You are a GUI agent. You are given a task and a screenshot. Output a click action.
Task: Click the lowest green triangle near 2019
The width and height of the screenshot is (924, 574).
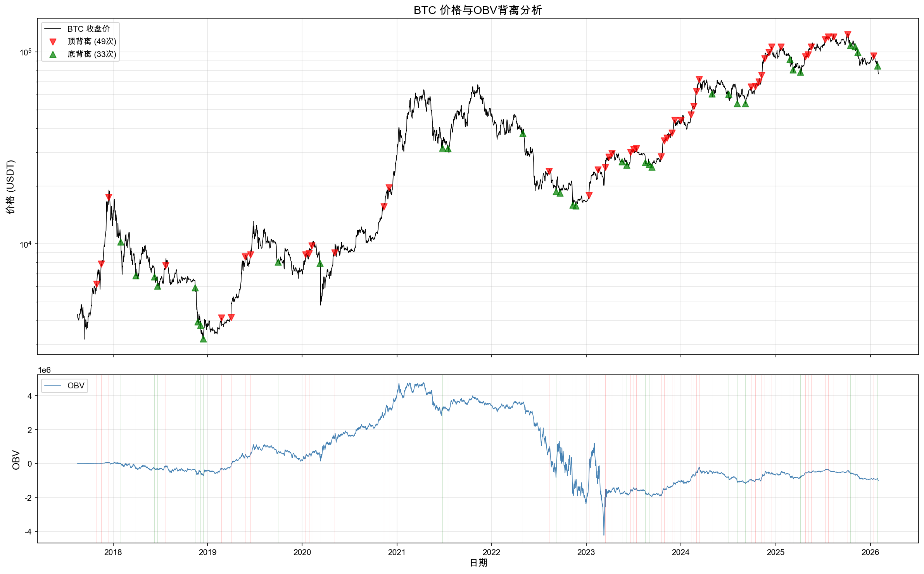(x=203, y=339)
